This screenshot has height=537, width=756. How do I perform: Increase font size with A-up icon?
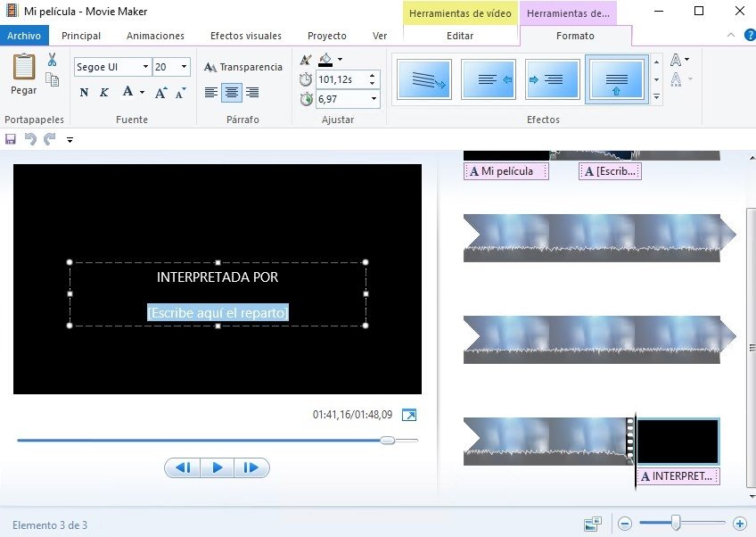pyautogui.click(x=161, y=92)
